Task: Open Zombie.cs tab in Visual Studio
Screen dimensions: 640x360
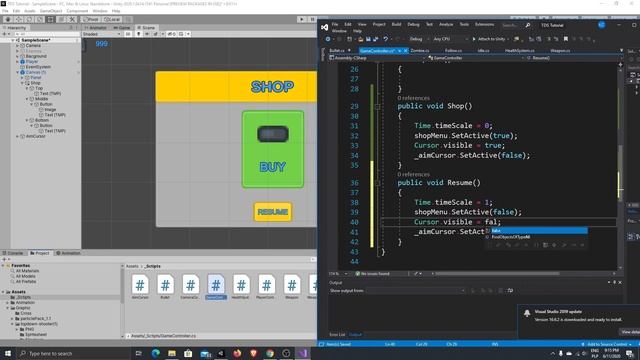Action: pos(420,51)
